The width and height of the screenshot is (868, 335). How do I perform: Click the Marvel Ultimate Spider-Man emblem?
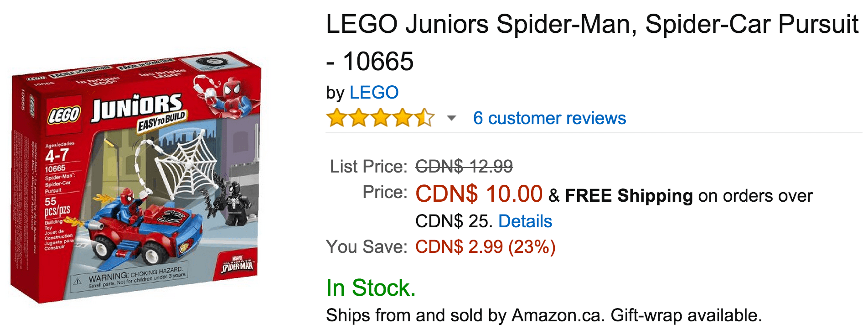237,263
